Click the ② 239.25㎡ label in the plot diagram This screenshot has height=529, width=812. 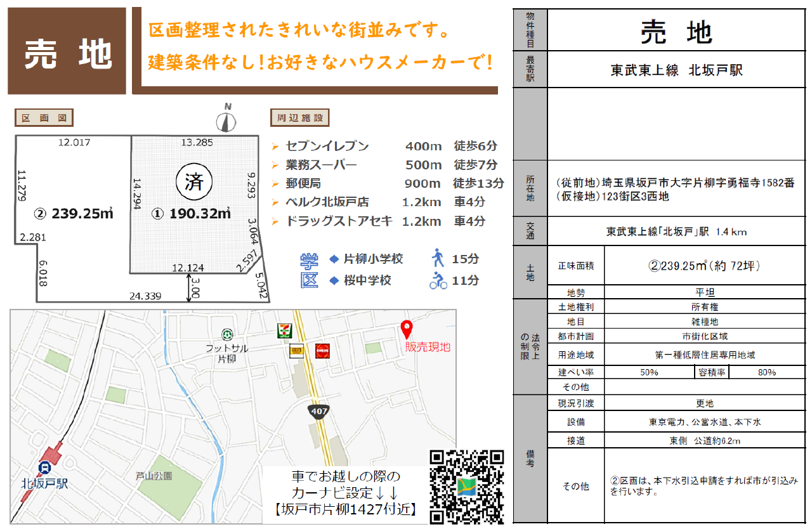(72, 214)
